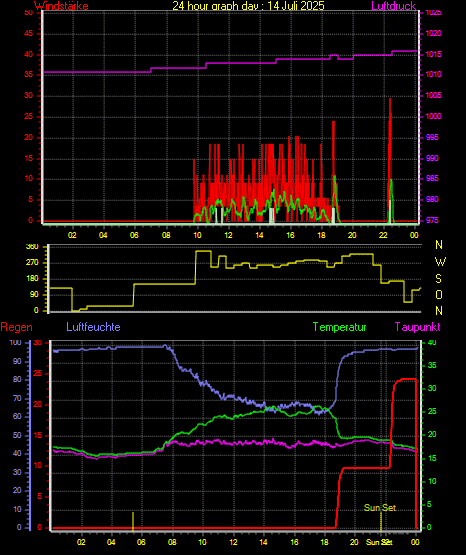The height and width of the screenshot is (555, 466).
Task: Click the Temperatur legend label
Action: click(x=339, y=327)
